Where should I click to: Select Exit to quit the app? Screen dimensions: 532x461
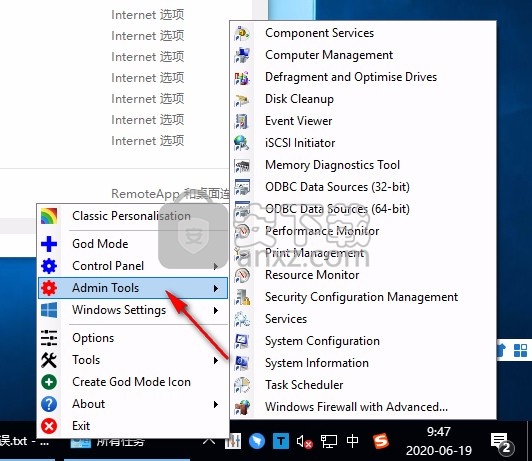[133, 426]
